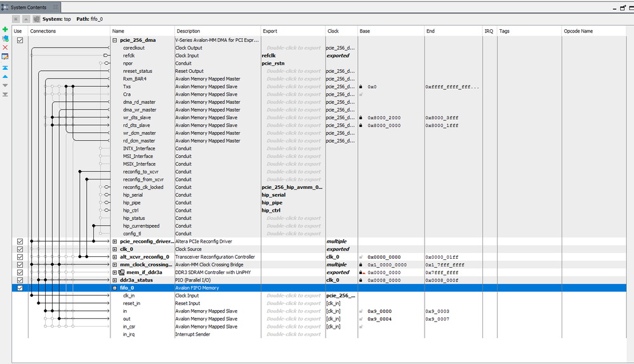Click the red X remove component icon

tap(5, 48)
